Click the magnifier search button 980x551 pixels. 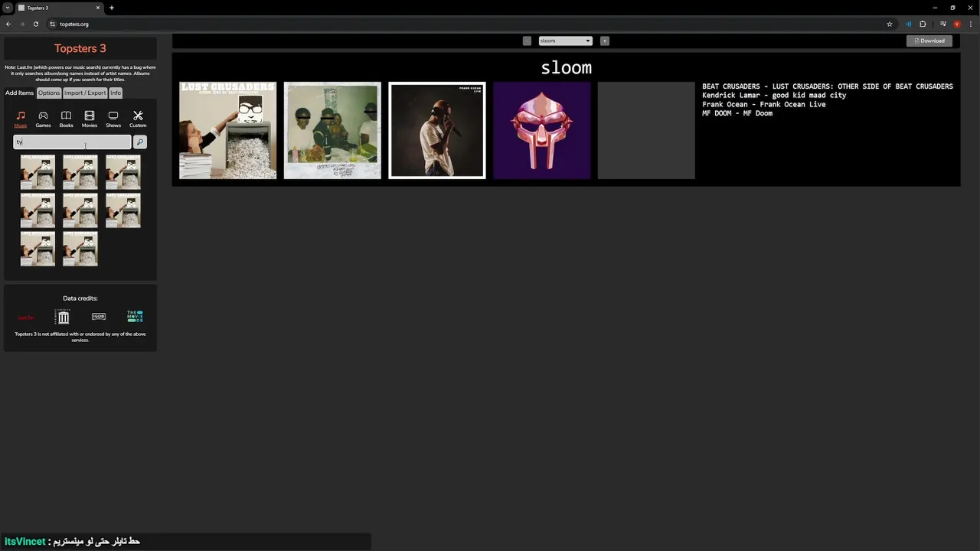(x=140, y=142)
